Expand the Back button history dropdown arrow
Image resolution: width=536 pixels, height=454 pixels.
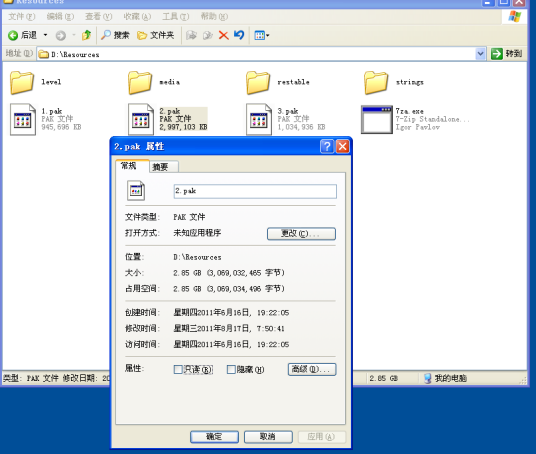[45, 35]
